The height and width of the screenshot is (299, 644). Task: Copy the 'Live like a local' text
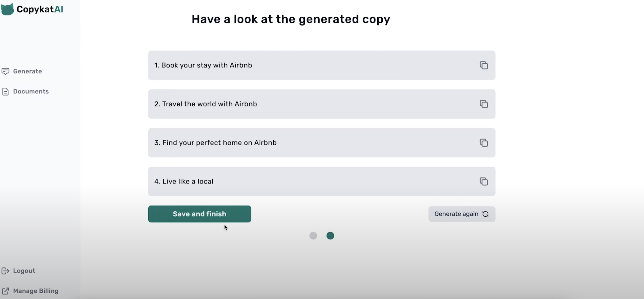point(483,181)
